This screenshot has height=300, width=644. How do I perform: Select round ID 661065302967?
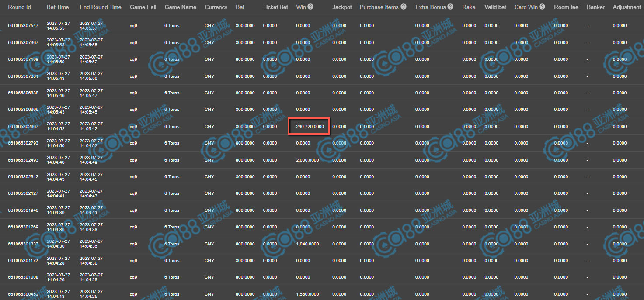(x=23, y=127)
